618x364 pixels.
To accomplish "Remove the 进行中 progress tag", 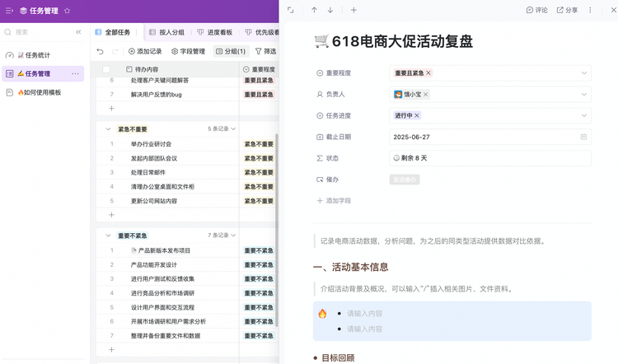I will pyautogui.click(x=417, y=115).
